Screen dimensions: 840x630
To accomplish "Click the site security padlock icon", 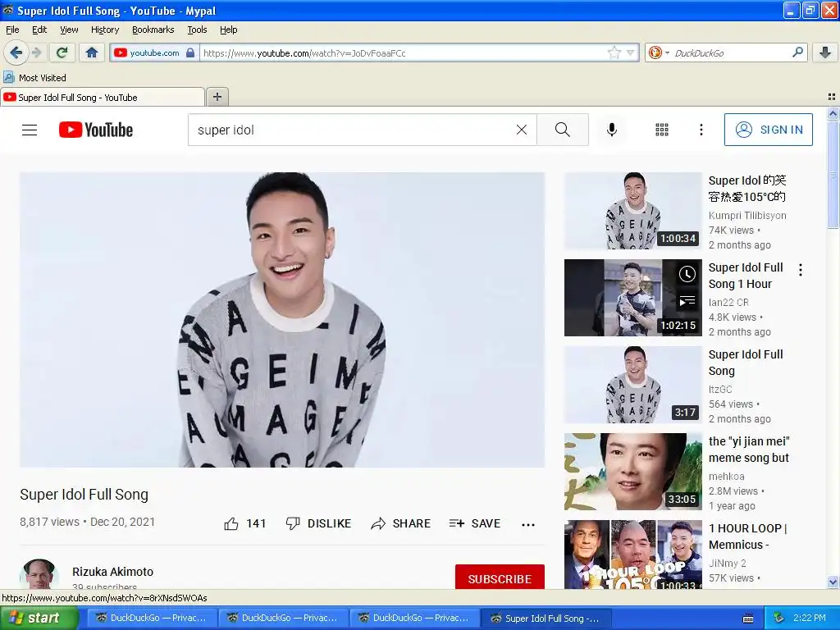I will (190, 52).
